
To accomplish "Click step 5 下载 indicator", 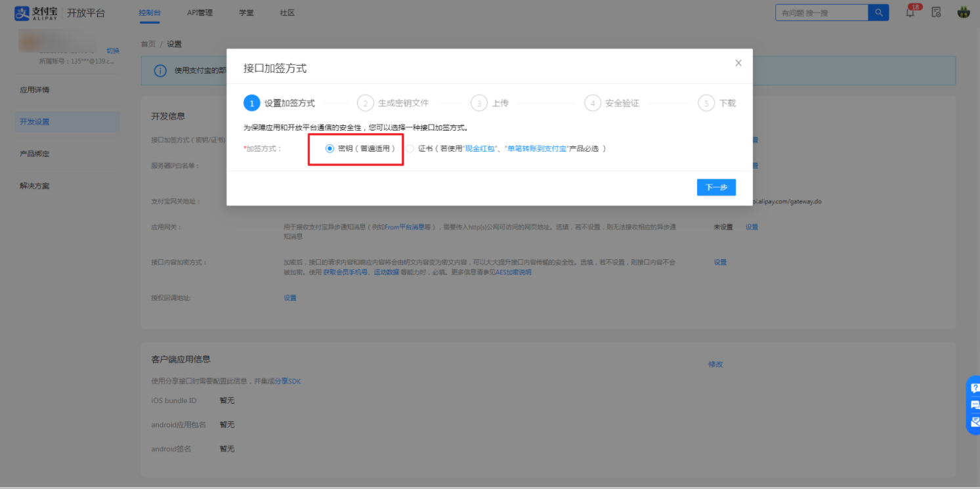I will click(x=717, y=103).
